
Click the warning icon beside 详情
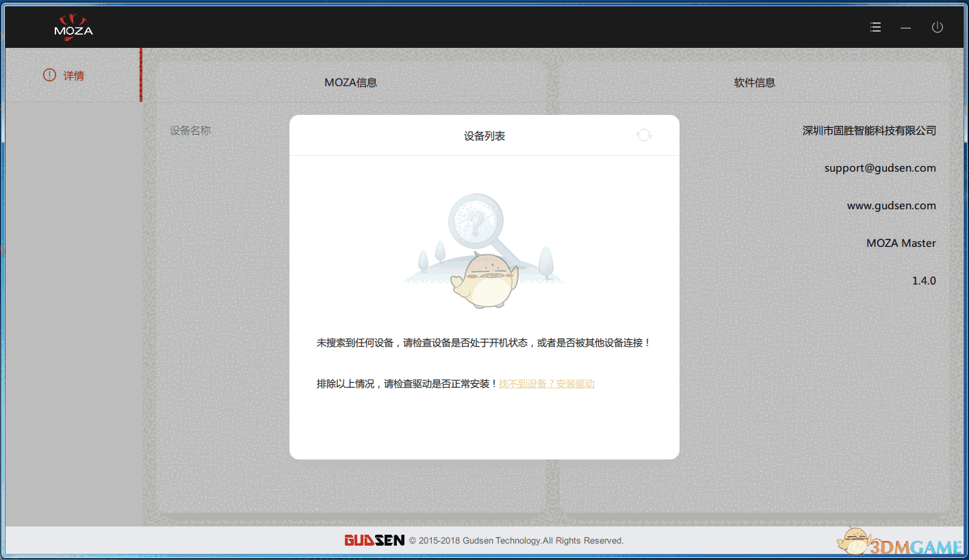[48, 75]
